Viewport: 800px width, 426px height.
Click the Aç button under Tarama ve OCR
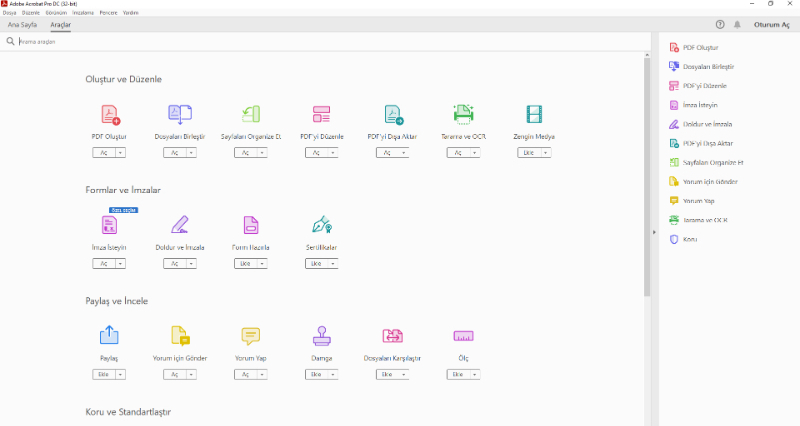pos(458,153)
